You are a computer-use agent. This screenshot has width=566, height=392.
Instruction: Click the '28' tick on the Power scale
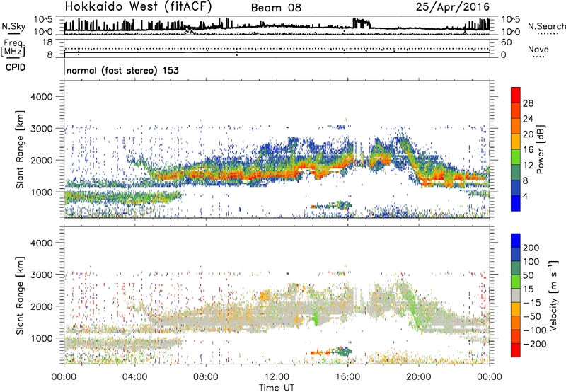coord(528,103)
